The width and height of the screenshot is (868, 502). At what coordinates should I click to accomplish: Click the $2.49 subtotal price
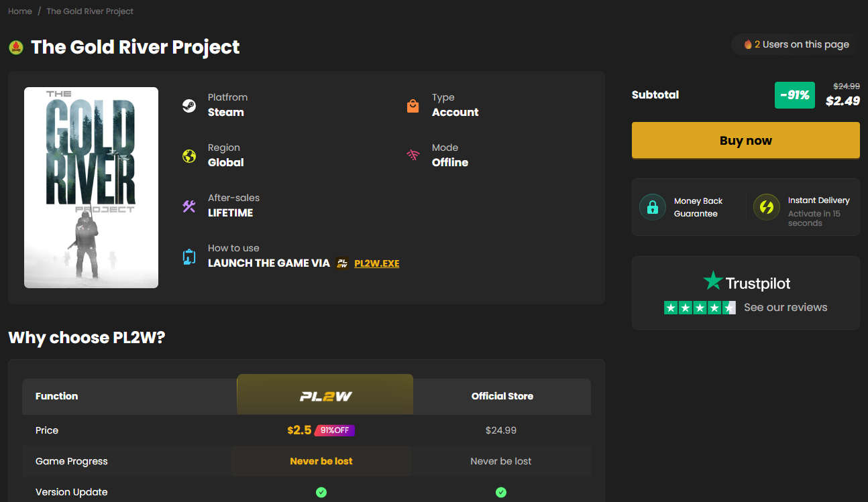click(x=843, y=101)
